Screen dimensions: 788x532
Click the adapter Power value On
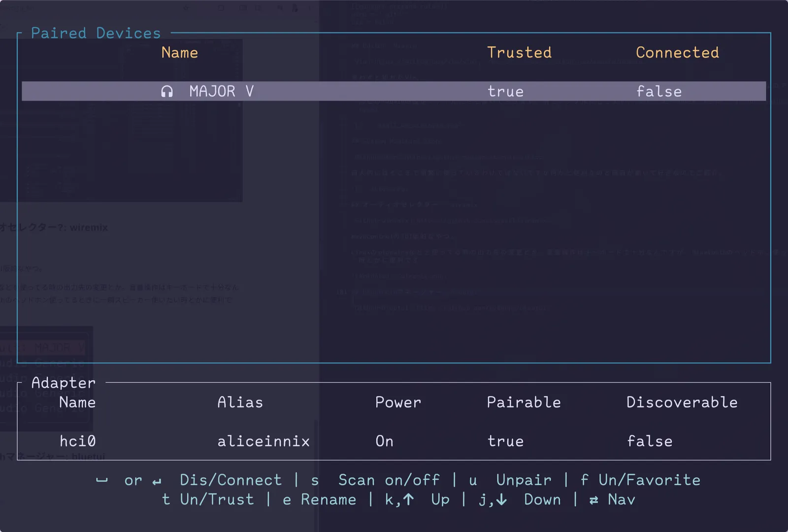pos(384,441)
